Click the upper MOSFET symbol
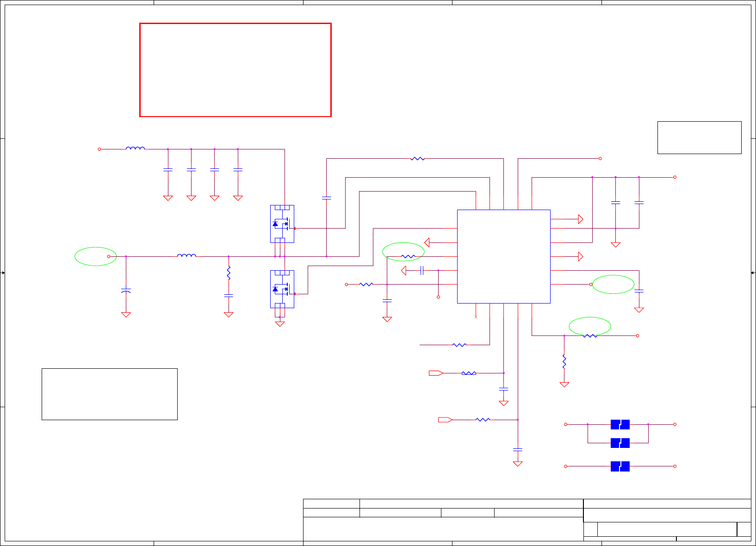The height and width of the screenshot is (546, 756). (282, 224)
